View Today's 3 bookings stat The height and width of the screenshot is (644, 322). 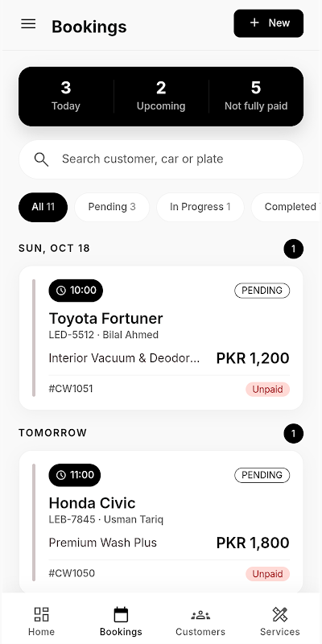66,96
